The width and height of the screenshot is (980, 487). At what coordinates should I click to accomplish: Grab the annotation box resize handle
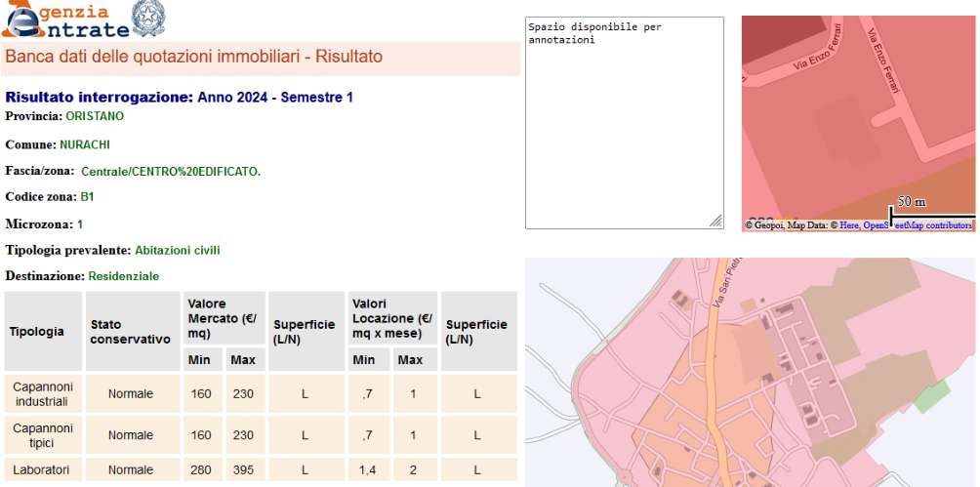click(x=716, y=222)
